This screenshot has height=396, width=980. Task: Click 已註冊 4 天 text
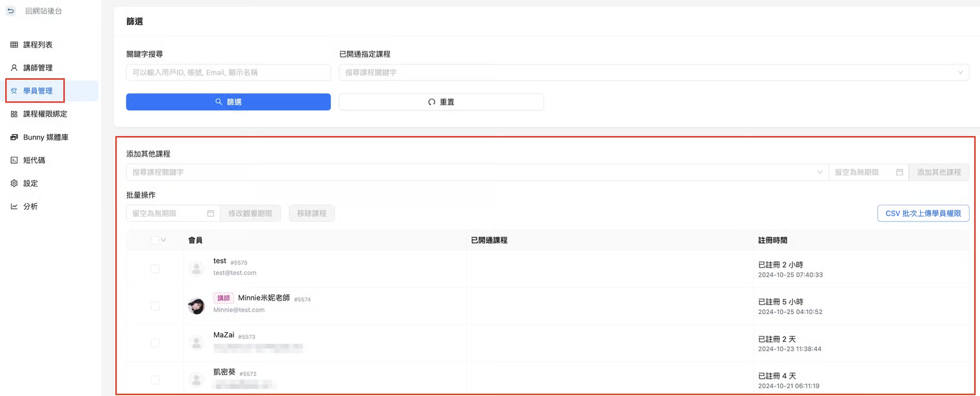[x=778, y=376]
